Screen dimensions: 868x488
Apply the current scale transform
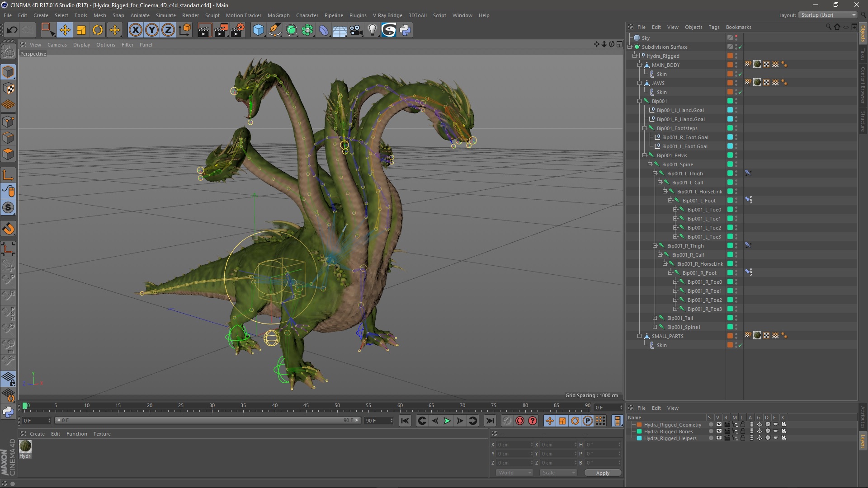pos(602,473)
